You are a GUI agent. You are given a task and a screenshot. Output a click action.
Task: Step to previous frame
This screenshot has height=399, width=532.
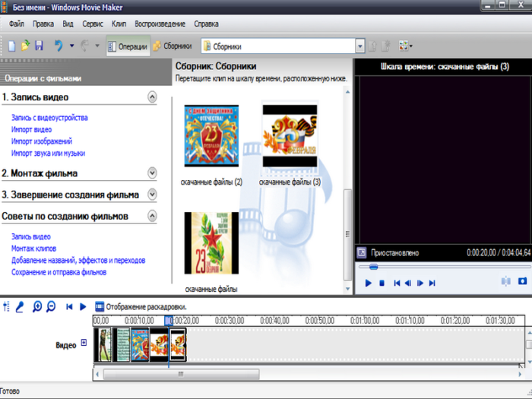[x=408, y=283]
